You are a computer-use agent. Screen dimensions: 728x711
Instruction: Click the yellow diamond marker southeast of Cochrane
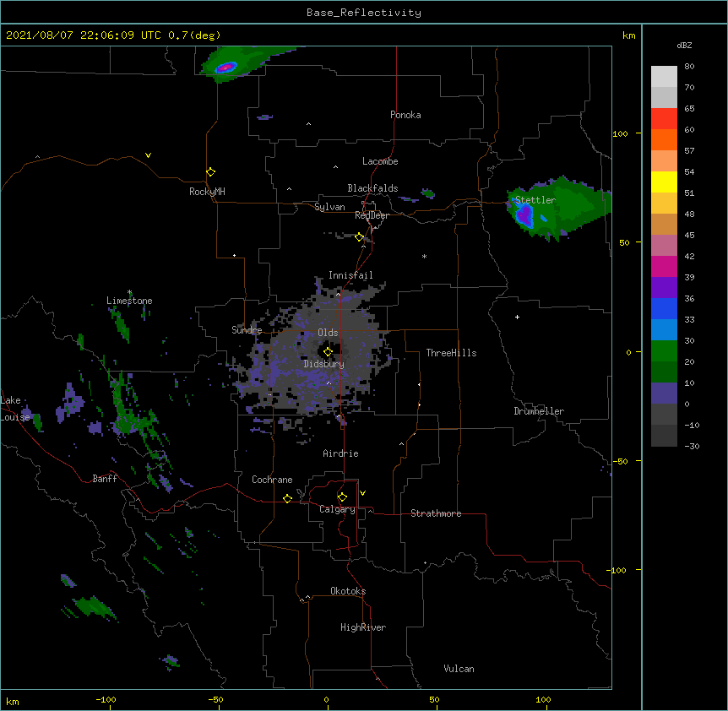pos(287,498)
